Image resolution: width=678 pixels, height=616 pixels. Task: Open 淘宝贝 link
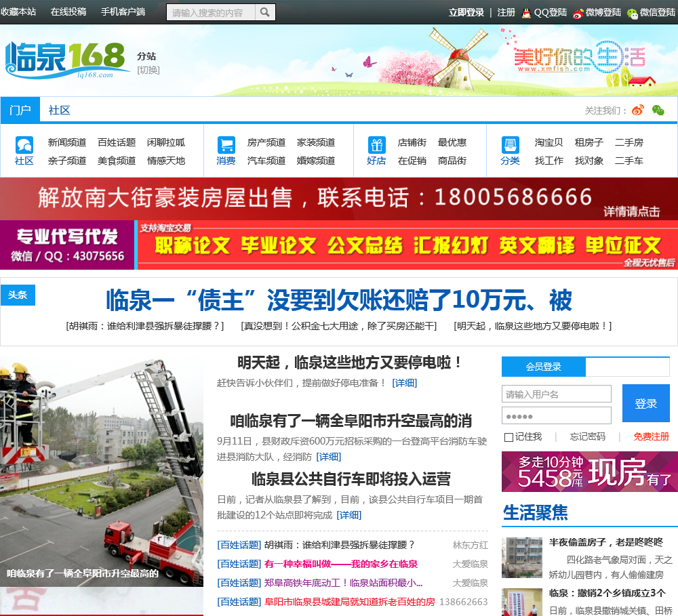[549, 142]
